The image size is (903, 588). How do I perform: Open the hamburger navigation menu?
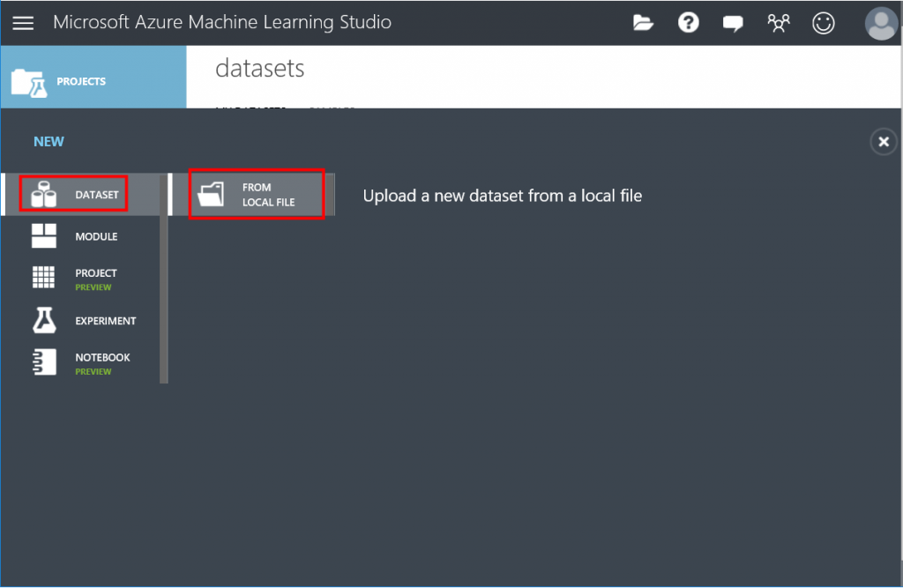click(x=23, y=23)
